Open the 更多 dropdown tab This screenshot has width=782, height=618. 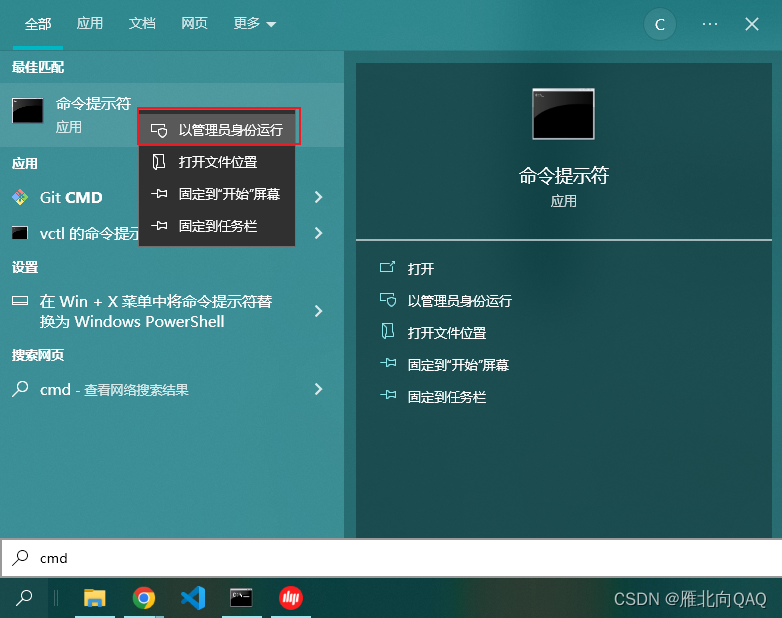click(254, 23)
